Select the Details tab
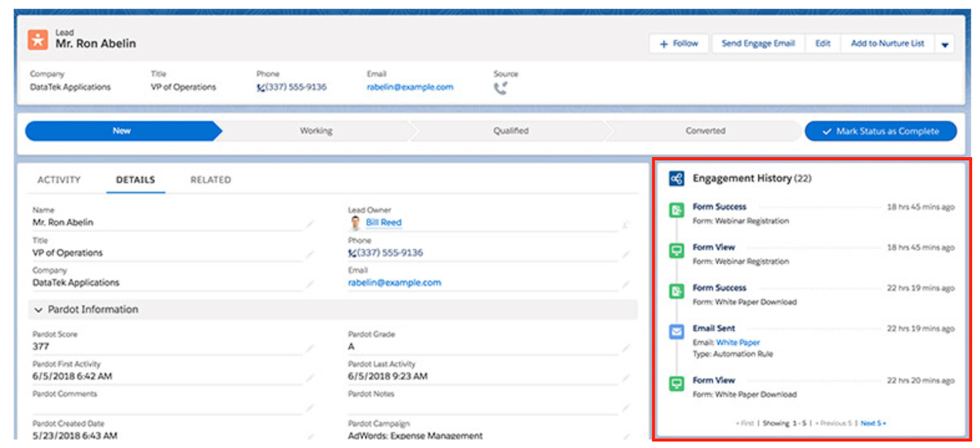 point(135,180)
